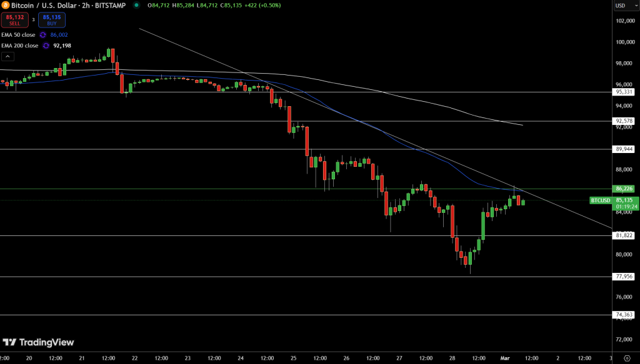Click the order quantity 3 between Sell and Buy
The image size is (640, 364).
click(x=34, y=19)
